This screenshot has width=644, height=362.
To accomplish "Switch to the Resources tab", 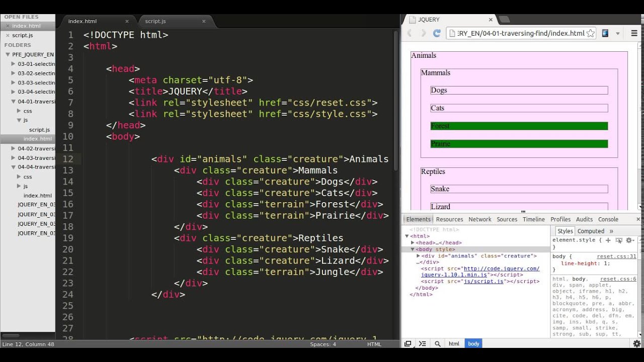I will pos(449,219).
